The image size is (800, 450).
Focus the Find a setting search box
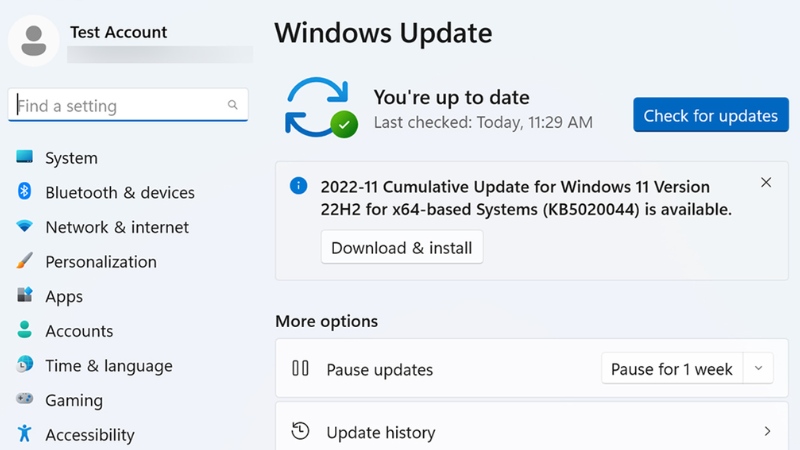(118, 105)
